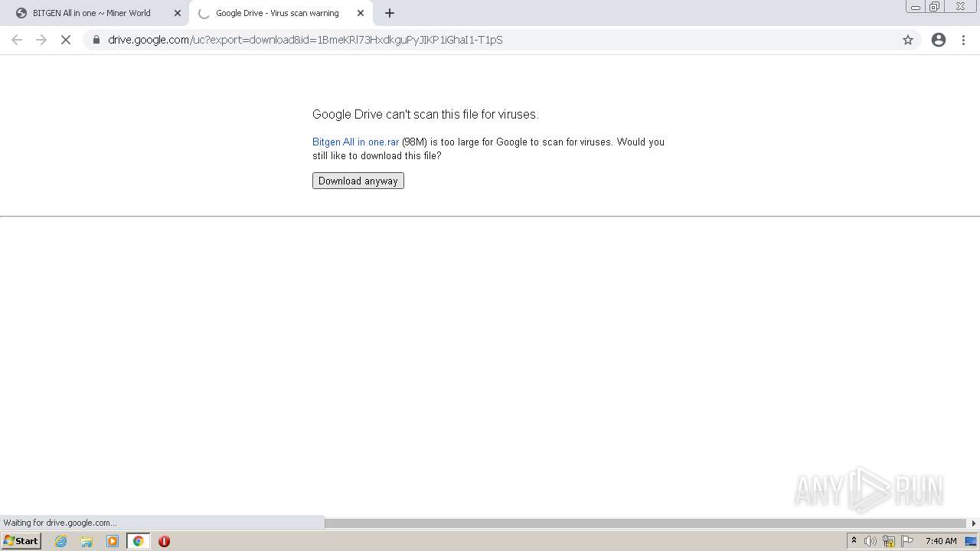Close the BITGEN Miner World tab
This screenshot has height=551, width=980.
tap(178, 13)
